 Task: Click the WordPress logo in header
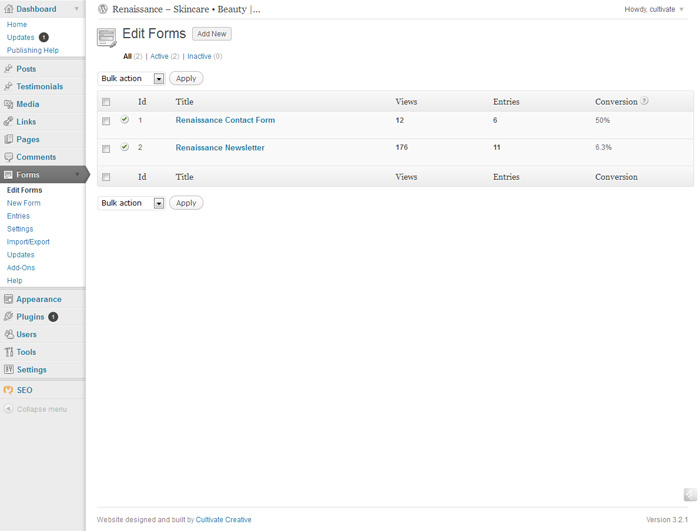103,9
